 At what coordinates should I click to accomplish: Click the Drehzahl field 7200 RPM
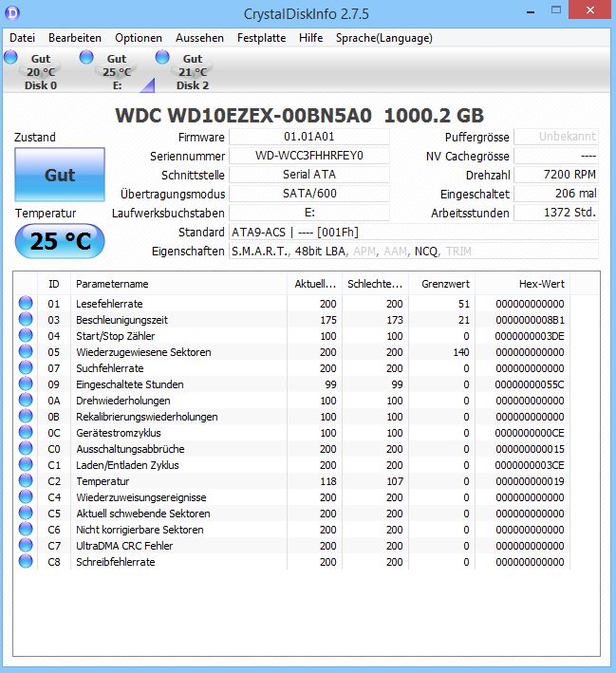click(x=556, y=175)
